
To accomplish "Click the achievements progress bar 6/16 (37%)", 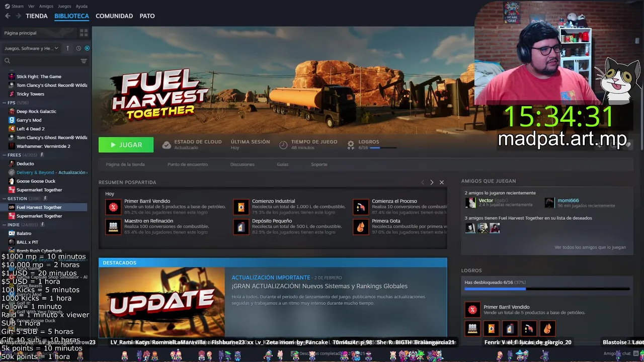I will 547,289.
